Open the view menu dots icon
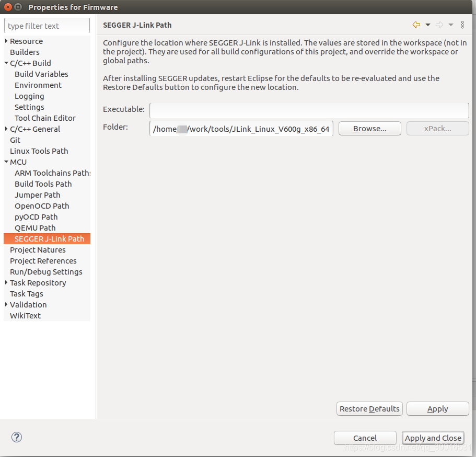Screen dimensions: 476x457 [462, 25]
